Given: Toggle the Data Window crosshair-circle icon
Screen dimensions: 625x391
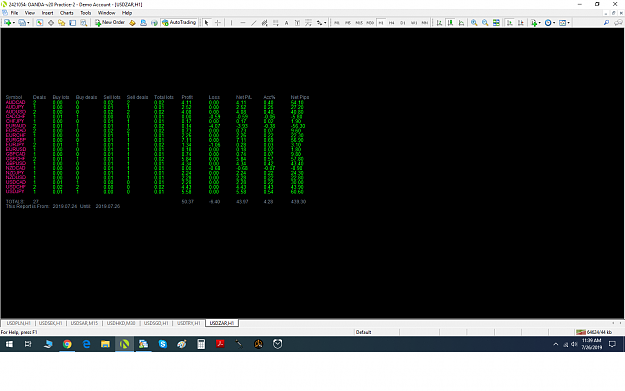Looking at the screenshot, I should [51, 23].
